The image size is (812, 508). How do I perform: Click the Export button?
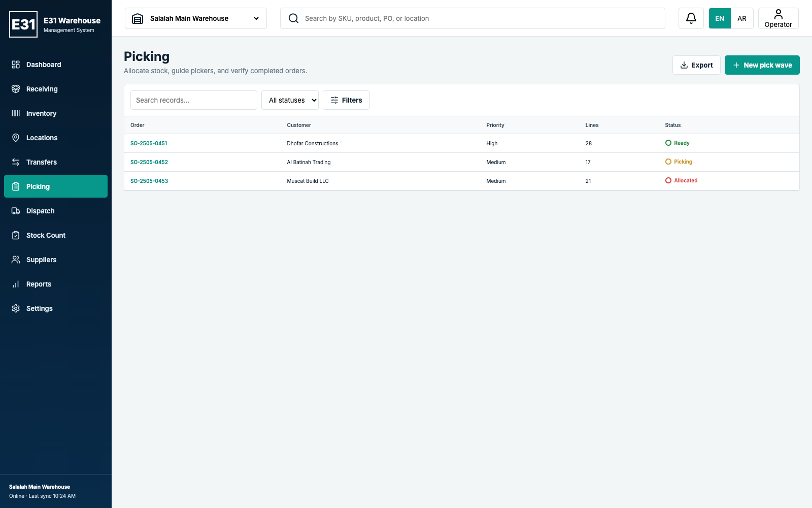tap(696, 65)
